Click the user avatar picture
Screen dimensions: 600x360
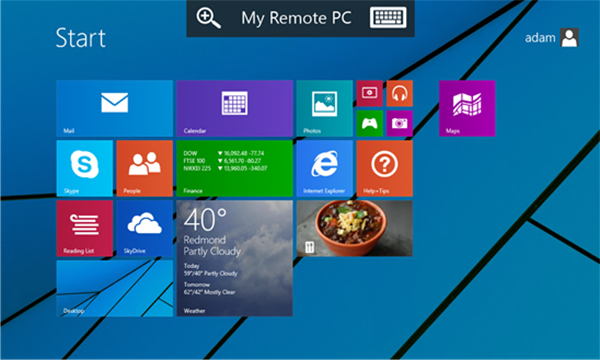point(569,37)
